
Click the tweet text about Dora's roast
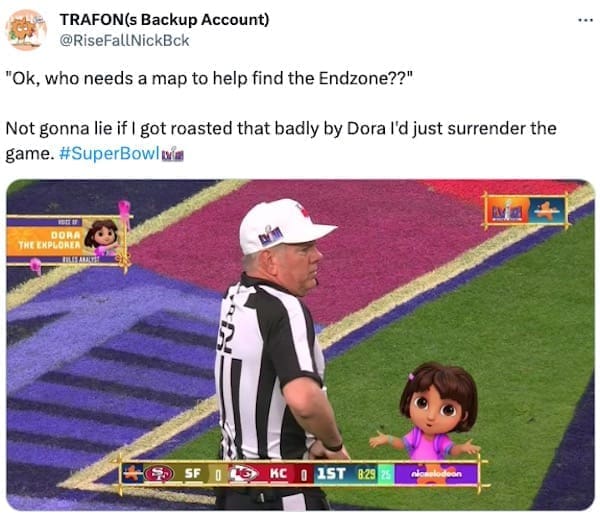tap(281, 141)
